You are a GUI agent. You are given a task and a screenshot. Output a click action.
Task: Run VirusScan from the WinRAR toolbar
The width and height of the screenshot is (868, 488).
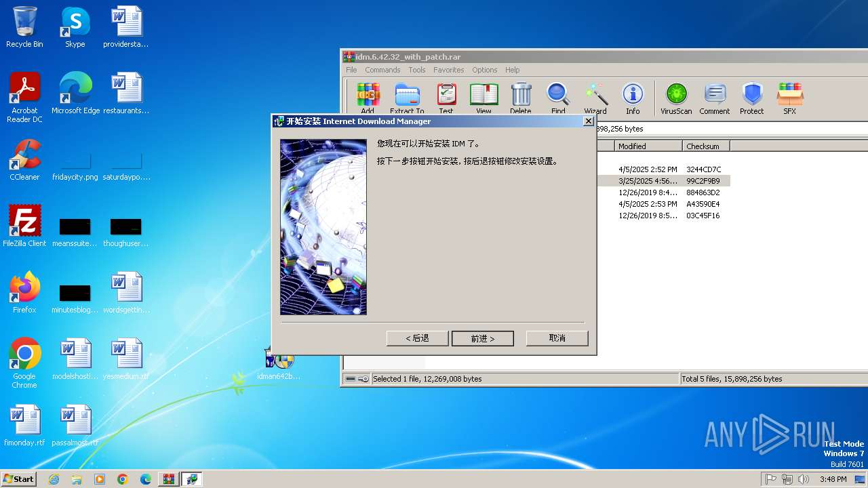(x=676, y=98)
